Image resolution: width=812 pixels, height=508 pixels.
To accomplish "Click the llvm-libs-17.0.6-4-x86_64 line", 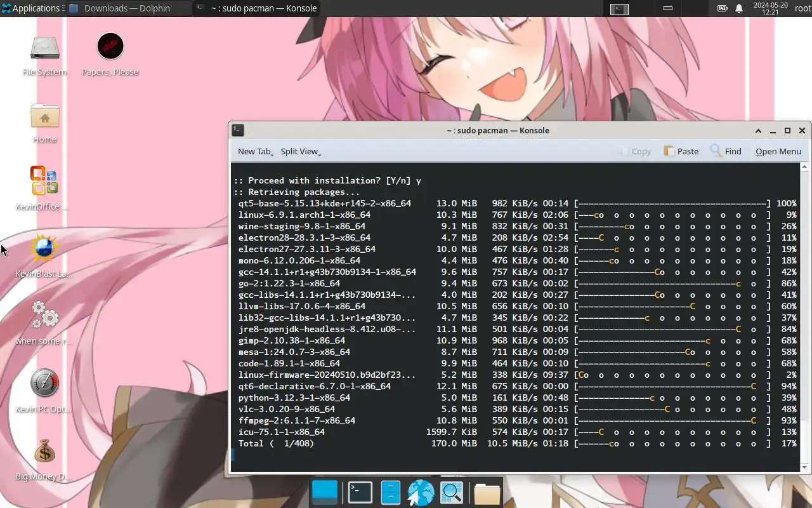I will pyautogui.click(x=517, y=306).
